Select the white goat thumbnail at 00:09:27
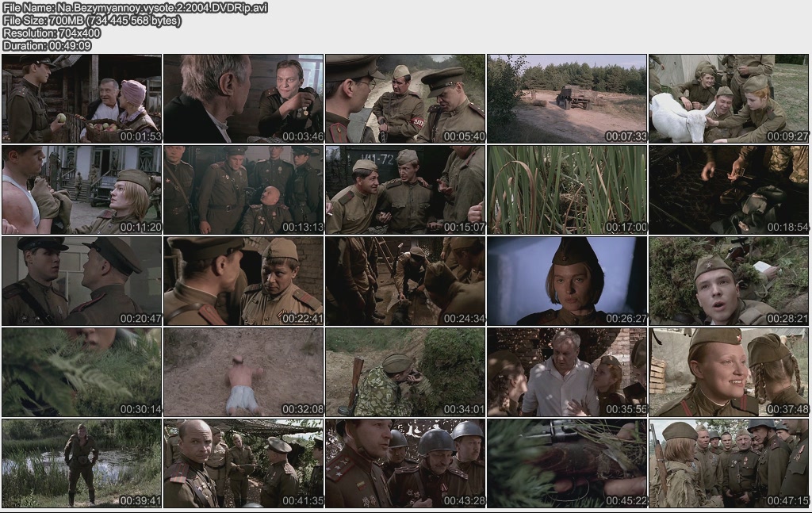Viewport: 812px width, 513px height. coord(729,98)
